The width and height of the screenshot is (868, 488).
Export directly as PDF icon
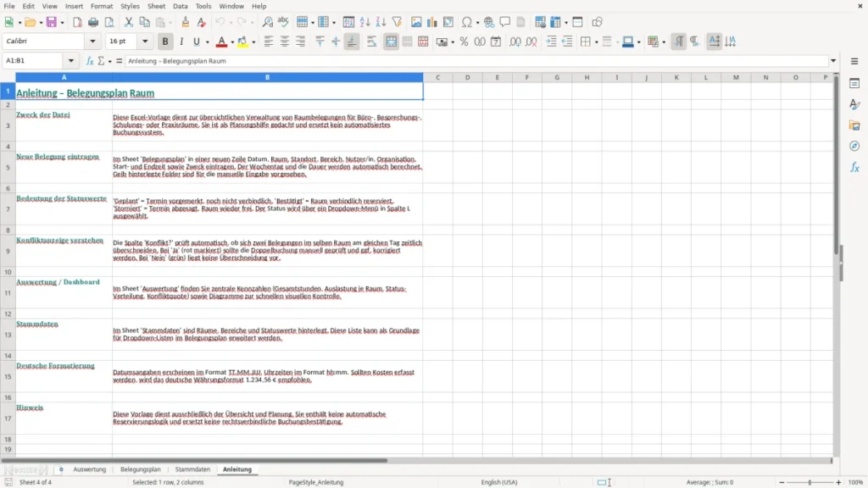coord(77,22)
